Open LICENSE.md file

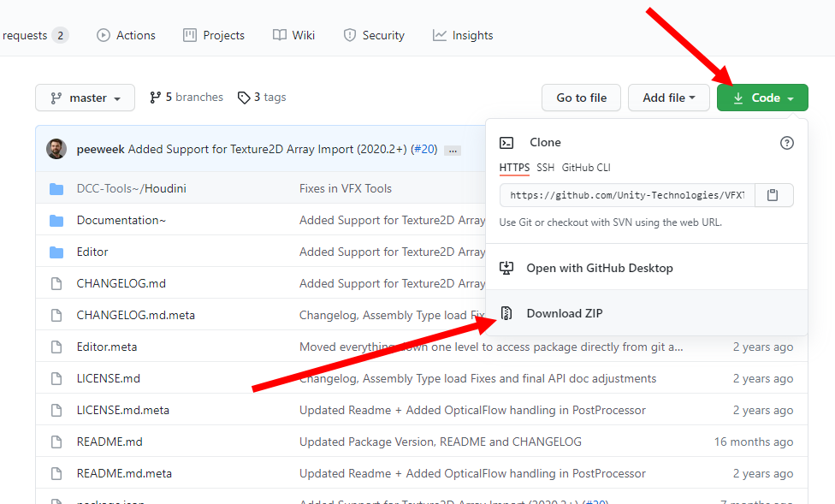pyautogui.click(x=108, y=378)
